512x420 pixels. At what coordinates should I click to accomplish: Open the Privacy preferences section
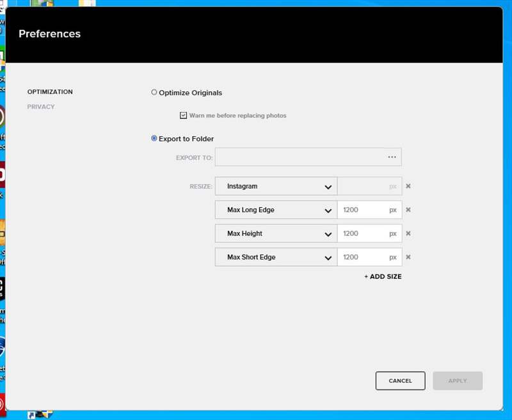(x=41, y=107)
